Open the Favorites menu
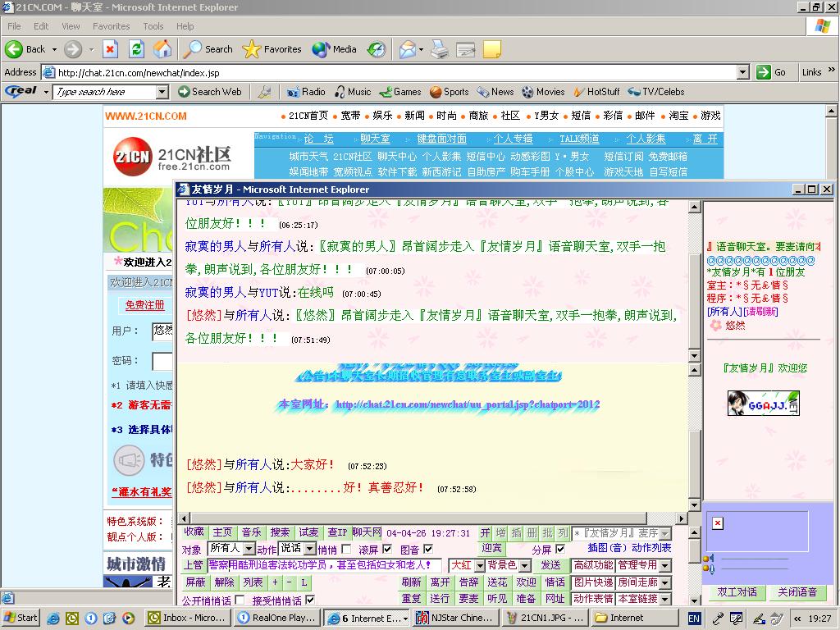 coord(112,26)
